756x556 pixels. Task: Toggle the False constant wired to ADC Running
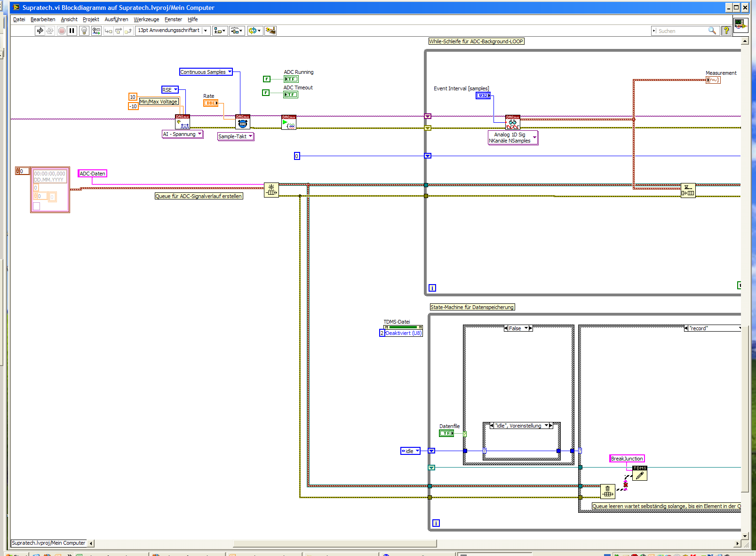click(x=267, y=79)
